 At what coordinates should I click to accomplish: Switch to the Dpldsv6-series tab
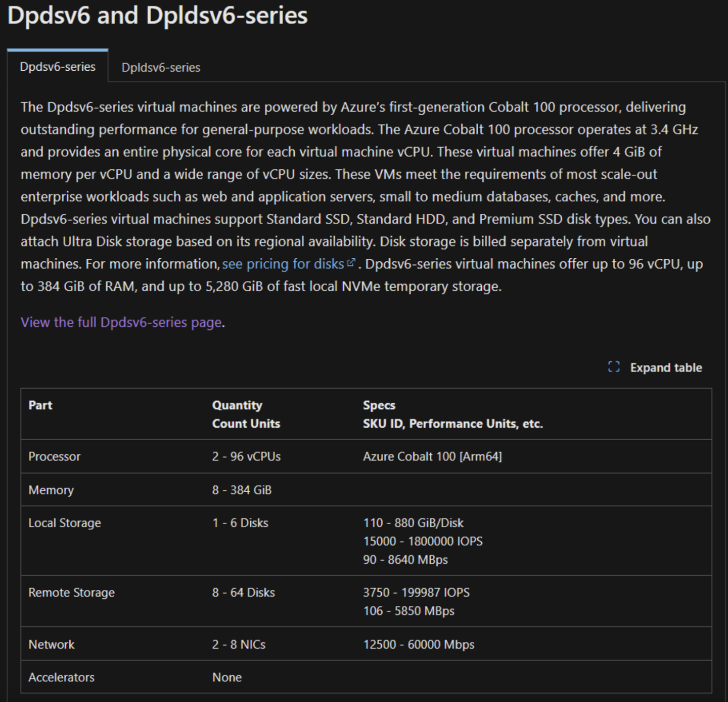coord(161,67)
